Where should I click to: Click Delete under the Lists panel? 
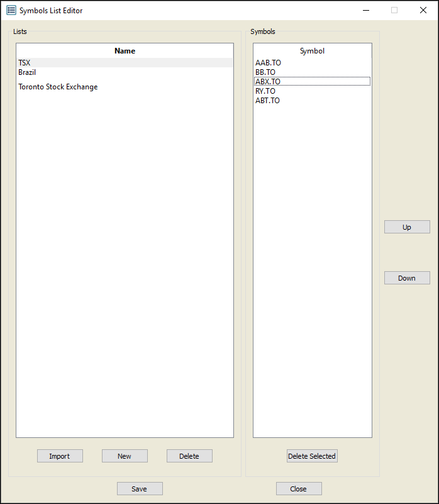(x=189, y=456)
